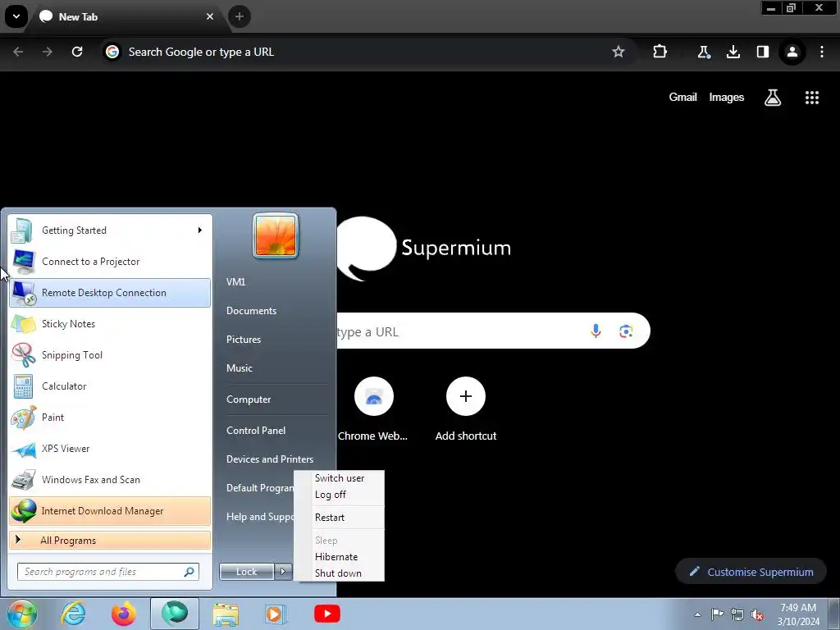840x630 pixels.
Task: Open Internet Download Manager
Action: [110, 510]
